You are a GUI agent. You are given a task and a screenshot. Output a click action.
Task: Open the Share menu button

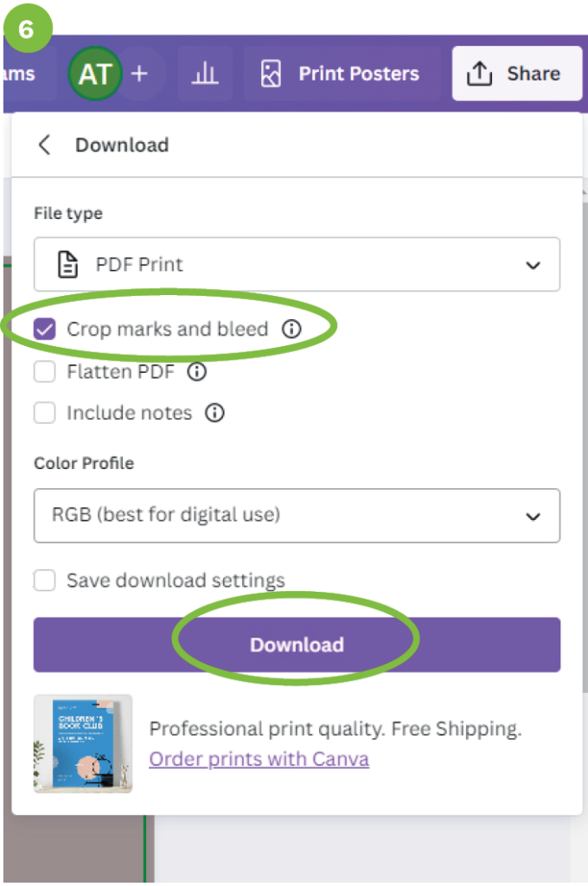515,74
